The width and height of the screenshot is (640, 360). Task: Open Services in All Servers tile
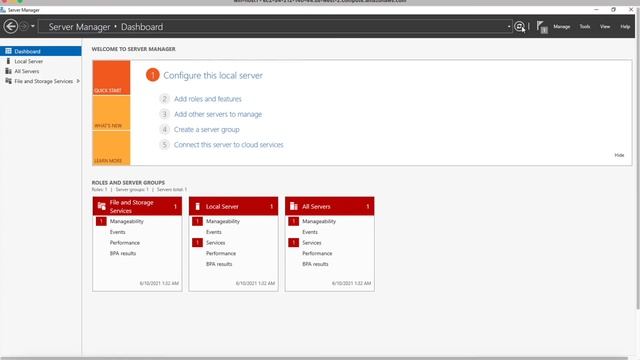[x=311, y=242]
